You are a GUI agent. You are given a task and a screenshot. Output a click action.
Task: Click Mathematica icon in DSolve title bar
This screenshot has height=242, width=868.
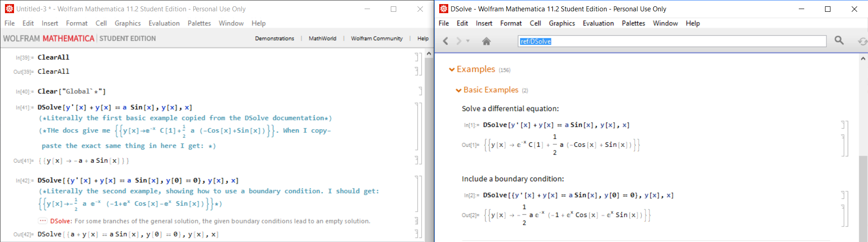[x=444, y=9]
